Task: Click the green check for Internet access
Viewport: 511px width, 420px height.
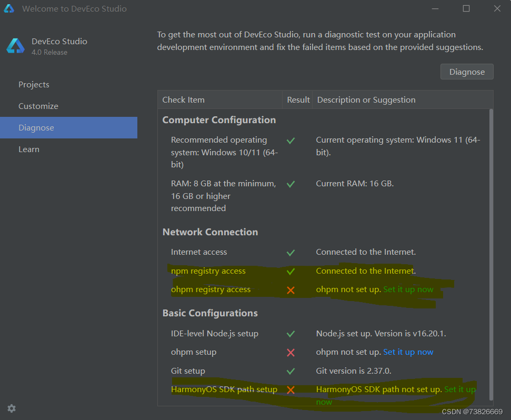Action: (x=290, y=253)
